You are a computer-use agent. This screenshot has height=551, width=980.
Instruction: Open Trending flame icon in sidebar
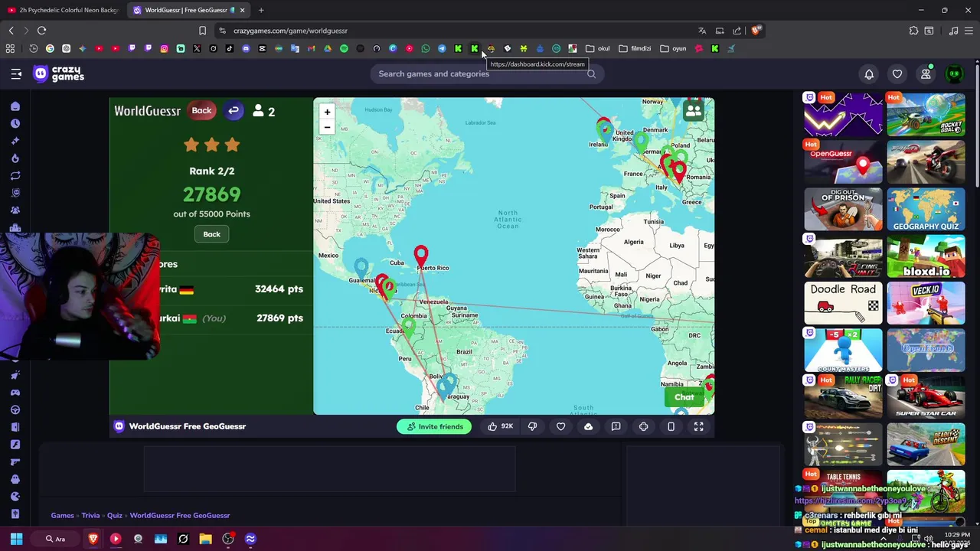coord(15,158)
